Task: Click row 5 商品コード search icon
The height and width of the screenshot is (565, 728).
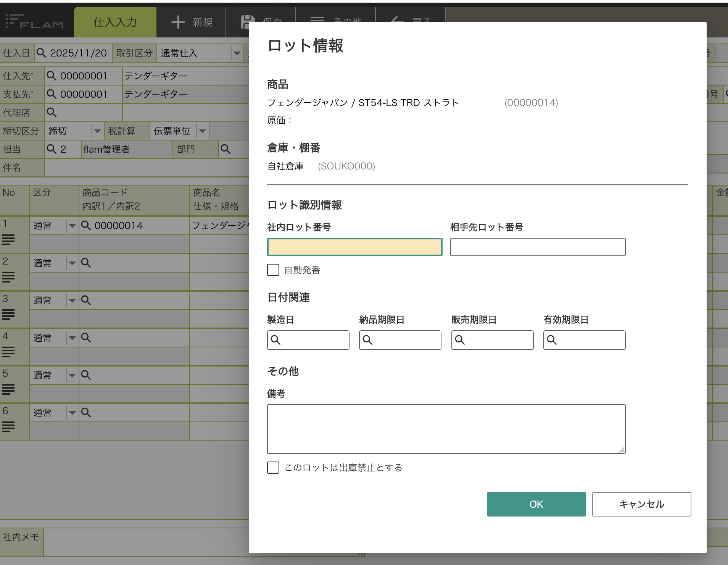Action: point(86,375)
